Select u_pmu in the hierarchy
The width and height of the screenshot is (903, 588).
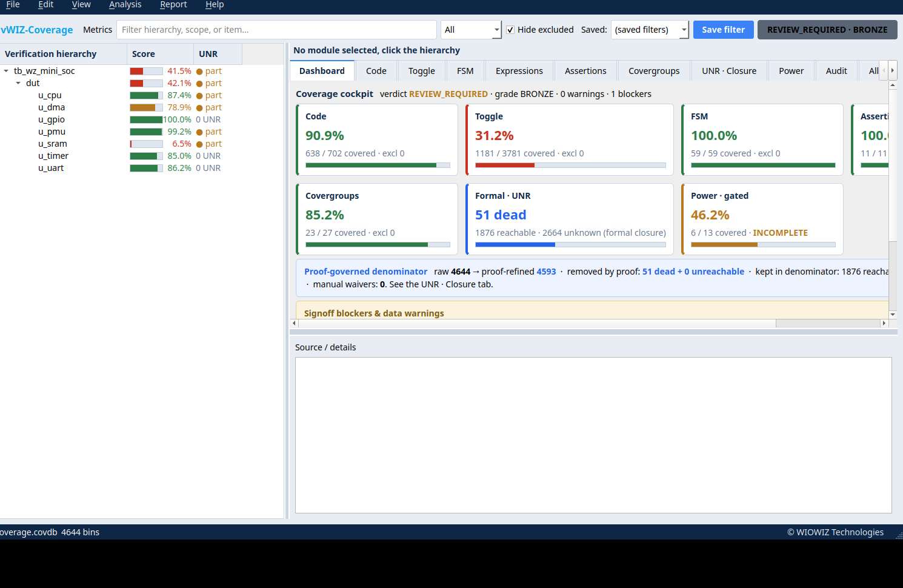click(52, 132)
